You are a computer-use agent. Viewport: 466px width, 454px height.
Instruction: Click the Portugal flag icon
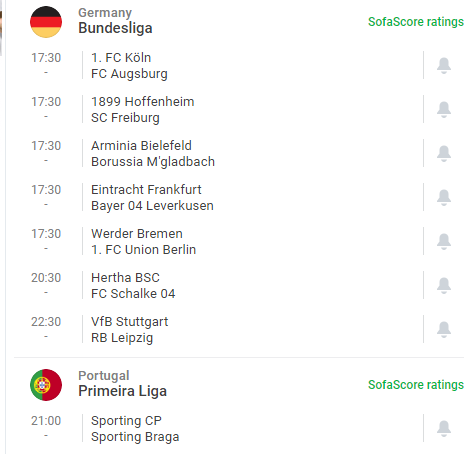coord(46,385)
